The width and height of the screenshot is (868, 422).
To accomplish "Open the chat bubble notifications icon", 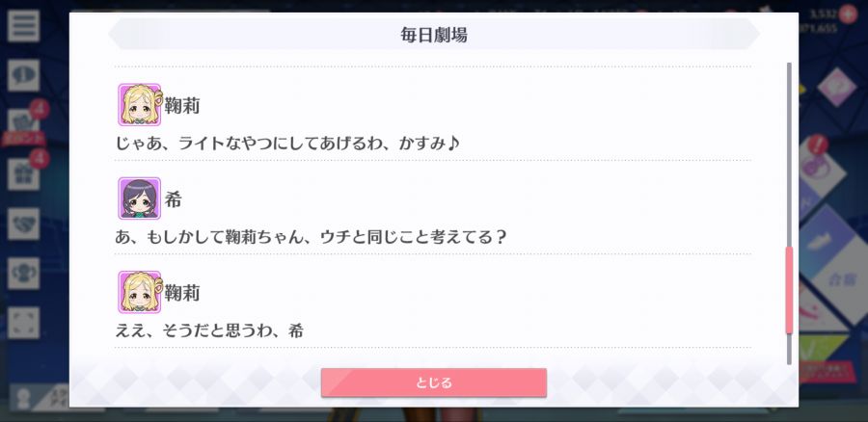I will tap(23, 75).
